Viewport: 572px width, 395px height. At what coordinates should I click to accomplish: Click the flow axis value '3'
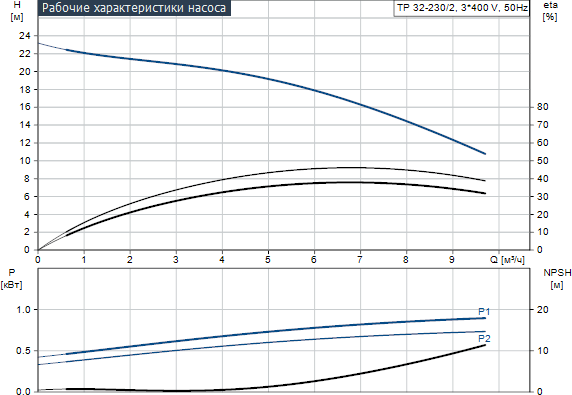tap(176, 260)
